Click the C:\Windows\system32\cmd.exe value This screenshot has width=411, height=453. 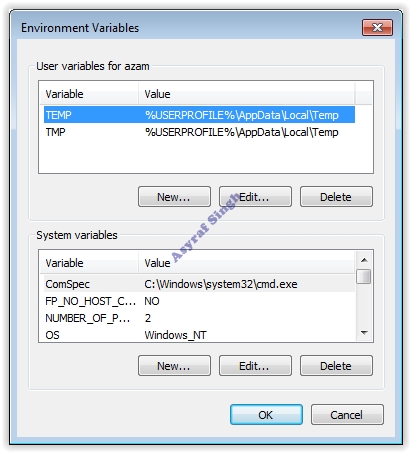221,284
